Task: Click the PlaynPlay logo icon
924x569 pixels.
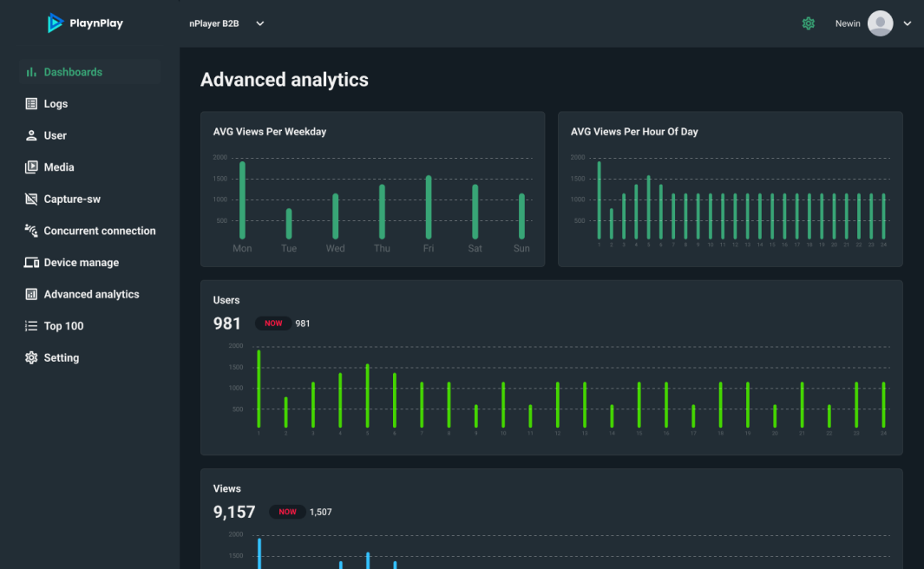Action: click(56, 23)
